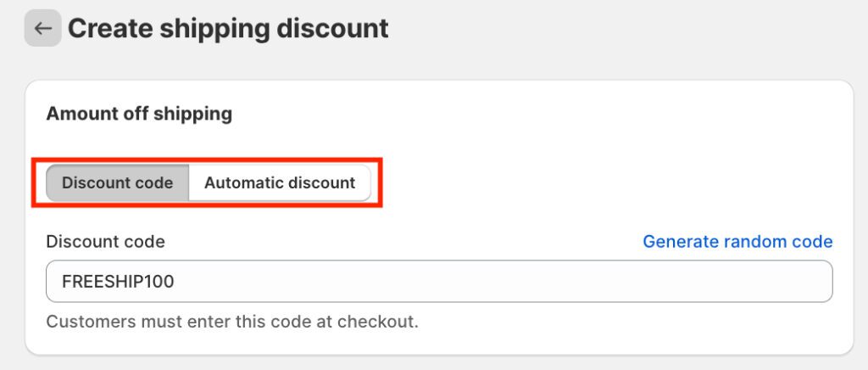Viewport: 868px width, 370px height.
Task: Choose Automatic discount segmented option
Action: (x=279, y=182)
